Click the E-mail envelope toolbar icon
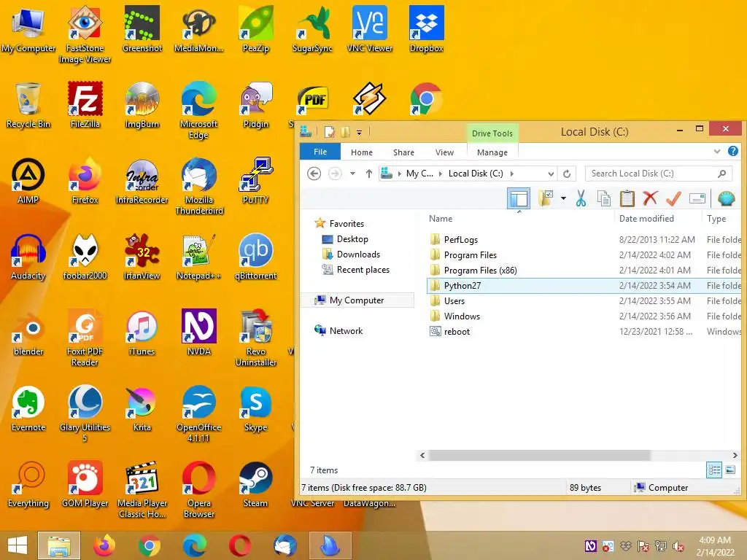Image resolution: width=747 pixels, height=560 pixels. pos(697,198)
